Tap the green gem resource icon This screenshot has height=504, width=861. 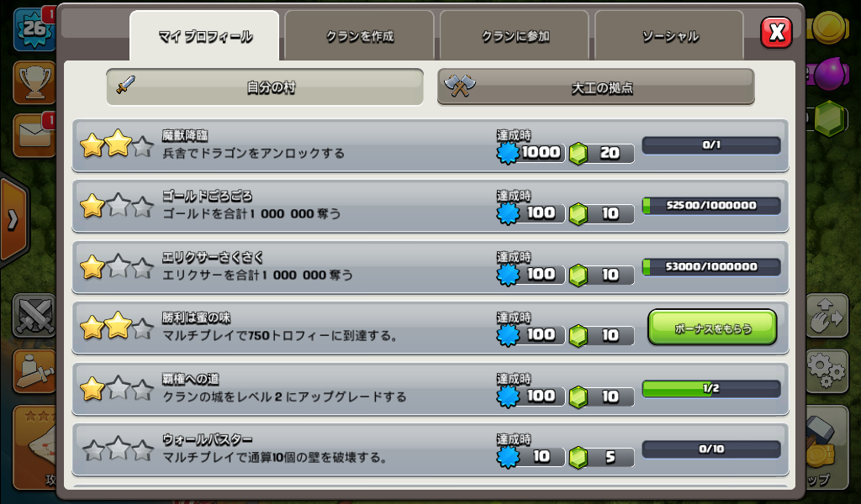829,118
